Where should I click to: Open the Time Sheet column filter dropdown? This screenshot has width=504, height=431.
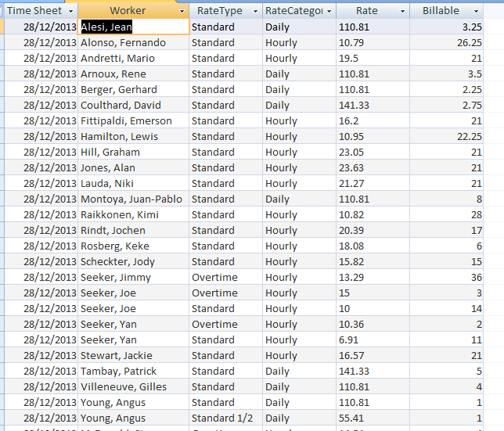tap(70, 11)
